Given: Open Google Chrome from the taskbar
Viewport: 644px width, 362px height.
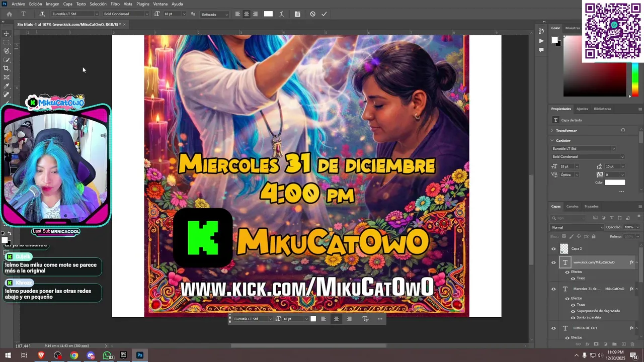Looking at the screenshot, I should point(74,355).
